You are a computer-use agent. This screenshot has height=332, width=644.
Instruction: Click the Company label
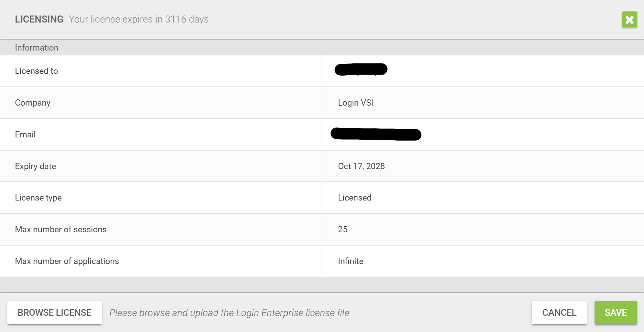[32, 103]
